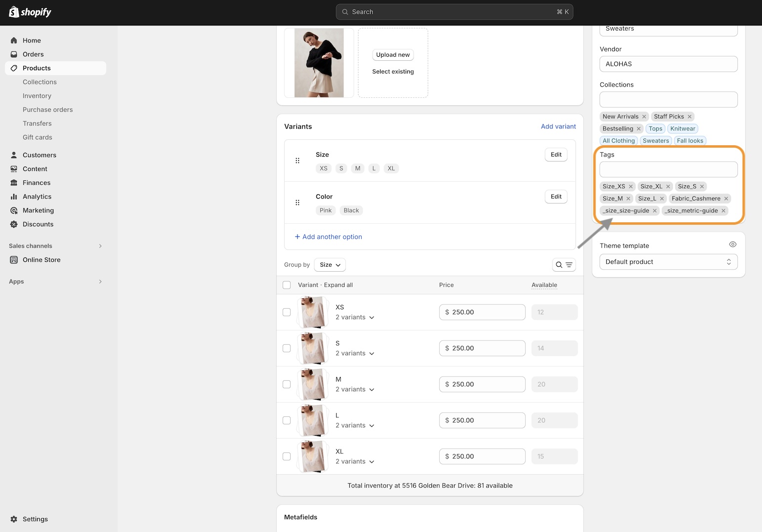Viewport: 762px width, 532px height.
Task: Open the Default product theme template dropdown
Action: (668, 262)
